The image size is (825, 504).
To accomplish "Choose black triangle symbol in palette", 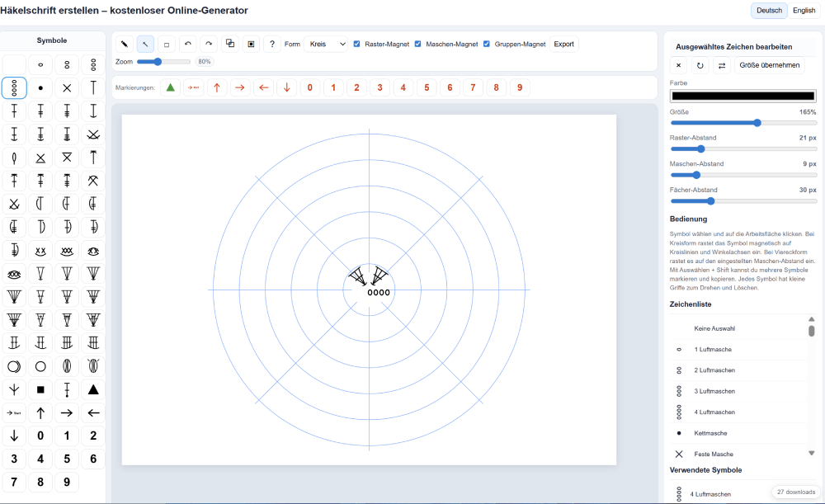I will (x=93, y=390).
